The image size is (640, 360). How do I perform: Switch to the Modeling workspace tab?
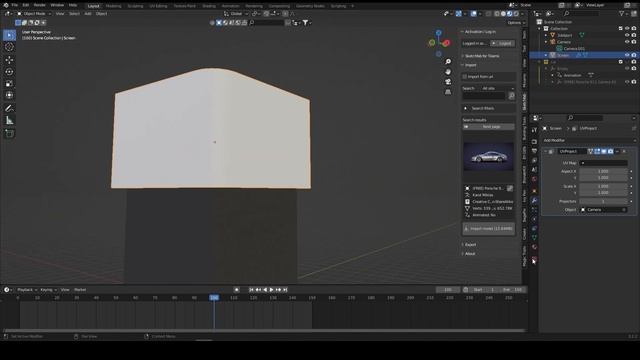point(113,6)
